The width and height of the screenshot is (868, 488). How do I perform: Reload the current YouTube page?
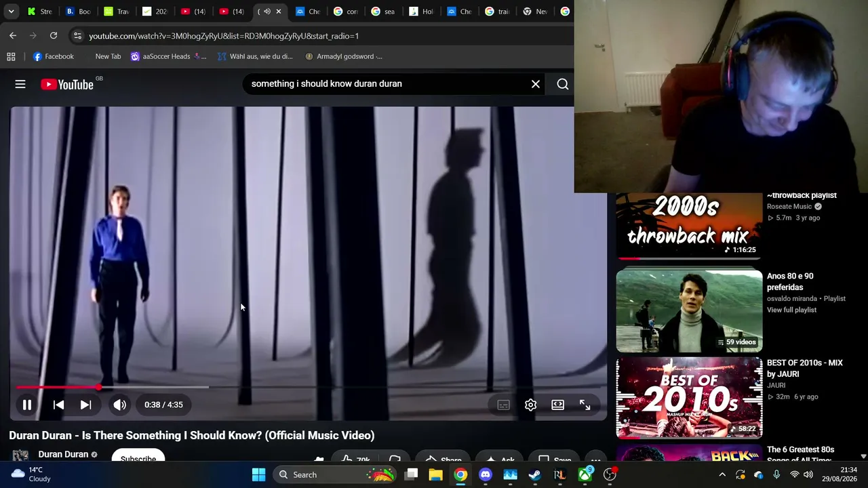click(x=54, y=35)
